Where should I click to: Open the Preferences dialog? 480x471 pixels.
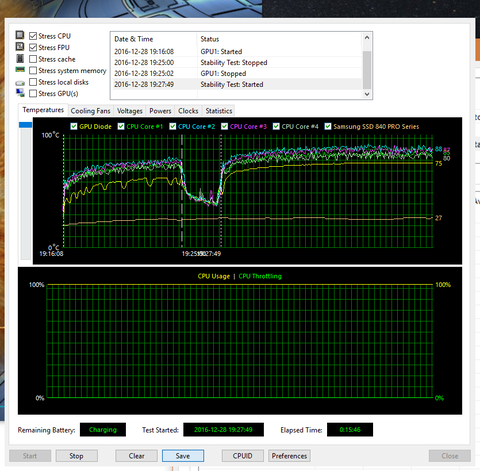tap(289, 456)
